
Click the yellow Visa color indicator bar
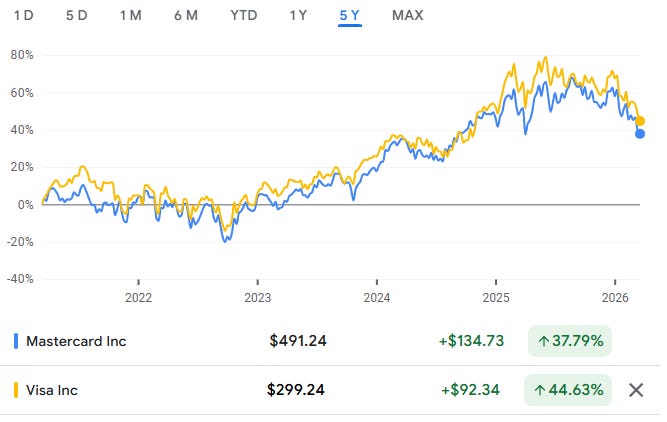(16, 390)
